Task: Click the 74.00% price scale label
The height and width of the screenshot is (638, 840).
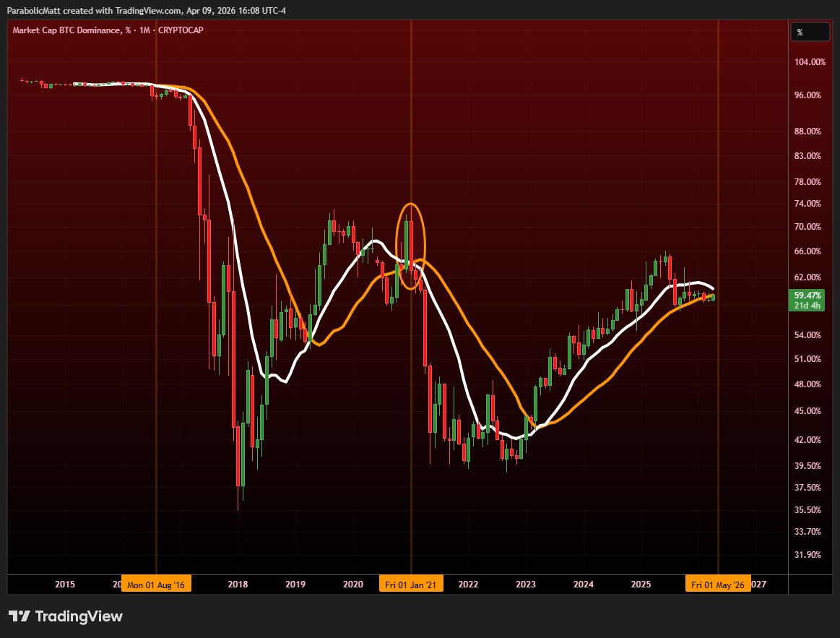Action: click(x=807, y=204)
